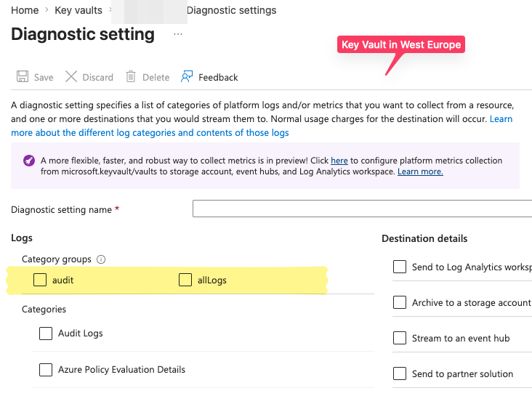Click the purple rocket preview icon
This screenshot has height=404, width=532.
click(x=29, y=161)
